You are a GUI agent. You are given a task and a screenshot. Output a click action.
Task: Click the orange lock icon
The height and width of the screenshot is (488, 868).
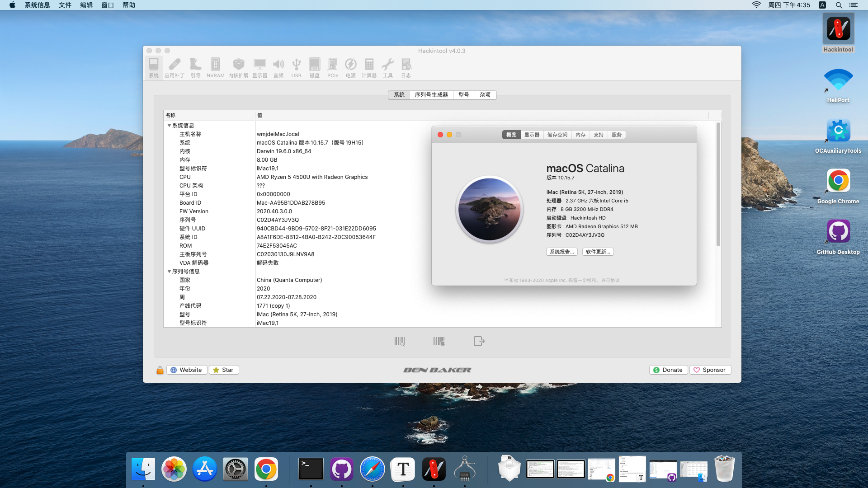(160, 370)
